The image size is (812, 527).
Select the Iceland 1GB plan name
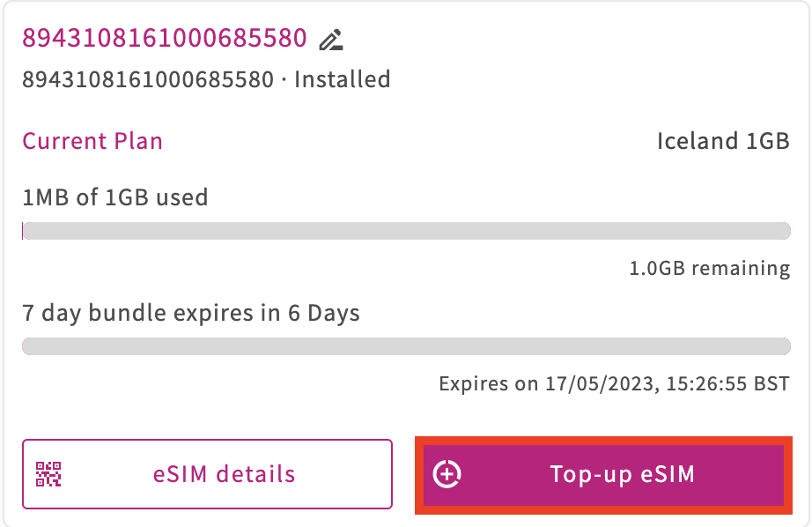(x=723, y=141)
